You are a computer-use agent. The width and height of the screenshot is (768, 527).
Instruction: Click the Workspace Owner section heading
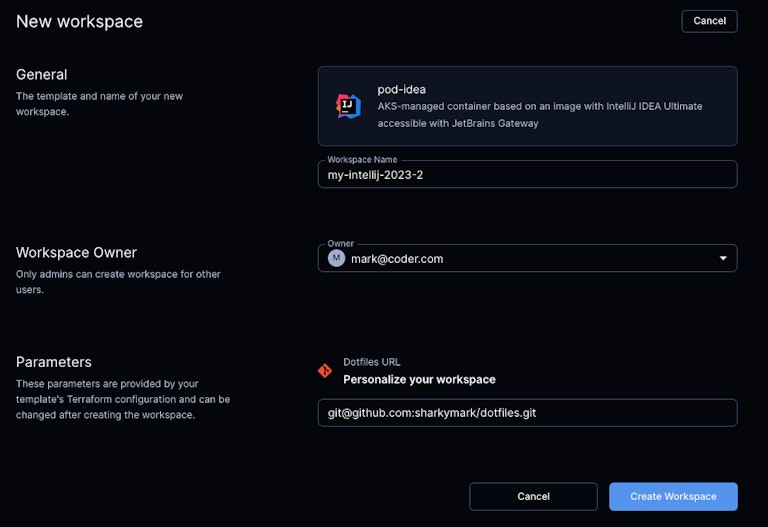tap(76, 252)
